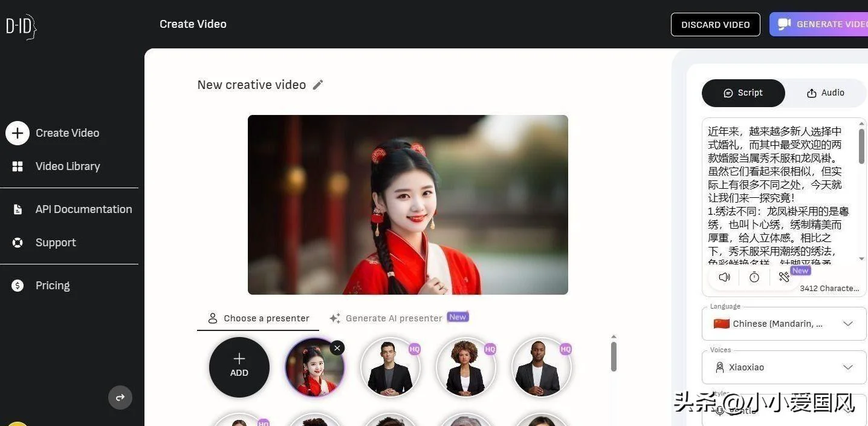
Task: Click the Create Video sidebar label
Action: click(x=68, y=133)
